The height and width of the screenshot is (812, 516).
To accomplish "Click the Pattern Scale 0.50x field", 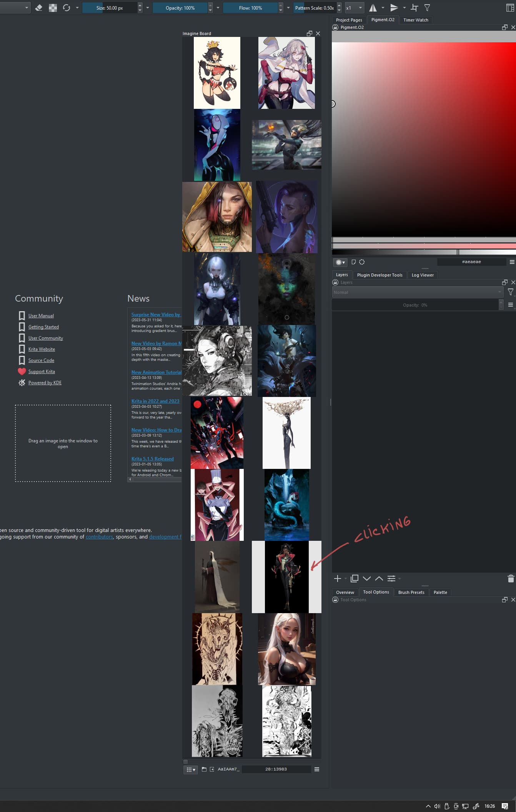I will pos(315,8).
